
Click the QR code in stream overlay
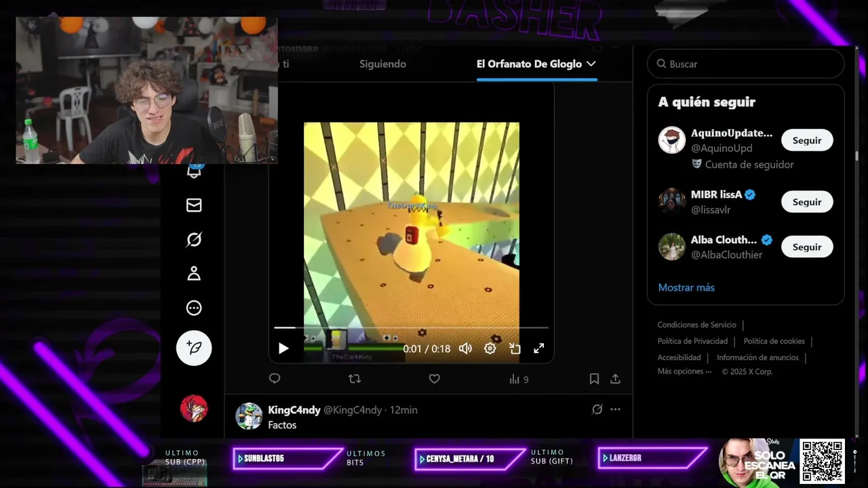pyautogui.click(x=822, y=461)
